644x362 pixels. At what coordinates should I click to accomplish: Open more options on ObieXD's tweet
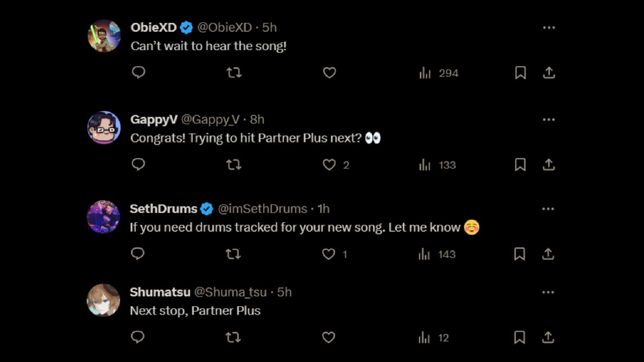pos(549,28)
